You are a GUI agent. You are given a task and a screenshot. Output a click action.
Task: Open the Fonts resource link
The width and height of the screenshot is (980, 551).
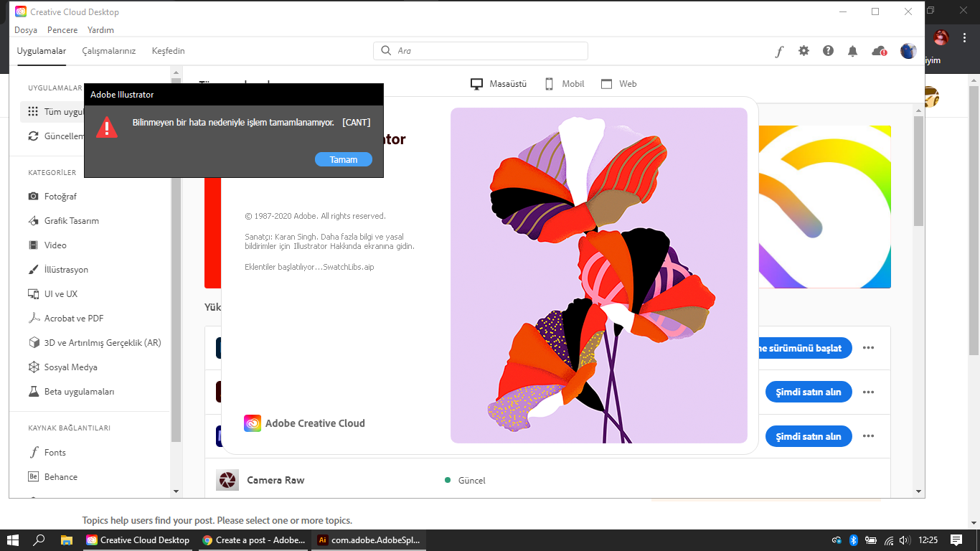[47, 453]
